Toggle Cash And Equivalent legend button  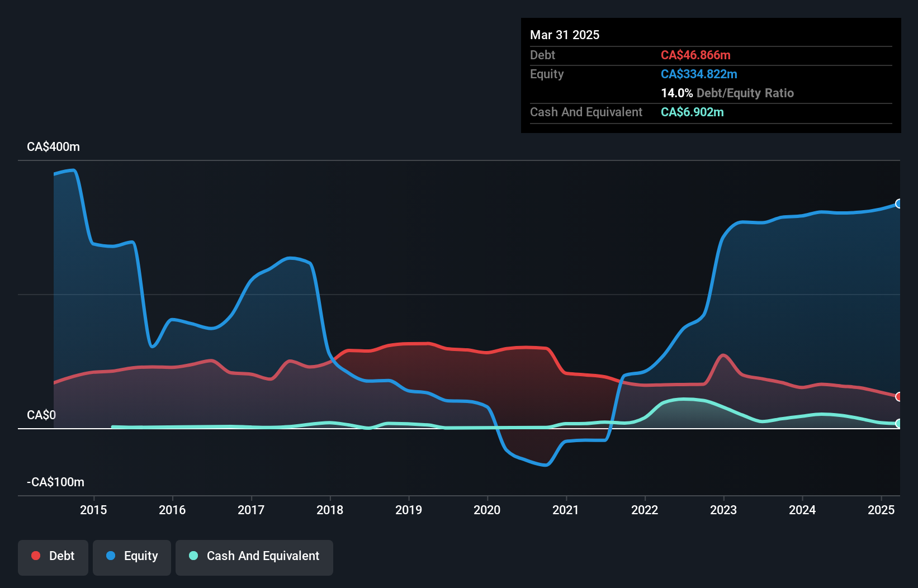click(254, 557)
